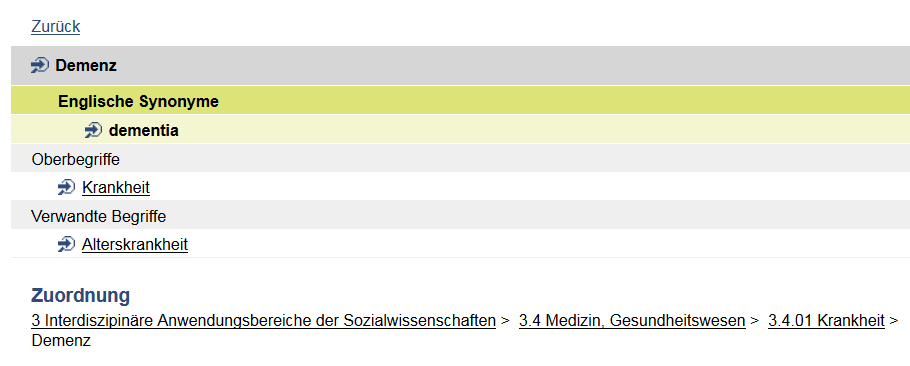Click the Verwandte Begriffe section label
Image resolution: width=910 pixels, height=366 pixels.
tap(99, 216)
